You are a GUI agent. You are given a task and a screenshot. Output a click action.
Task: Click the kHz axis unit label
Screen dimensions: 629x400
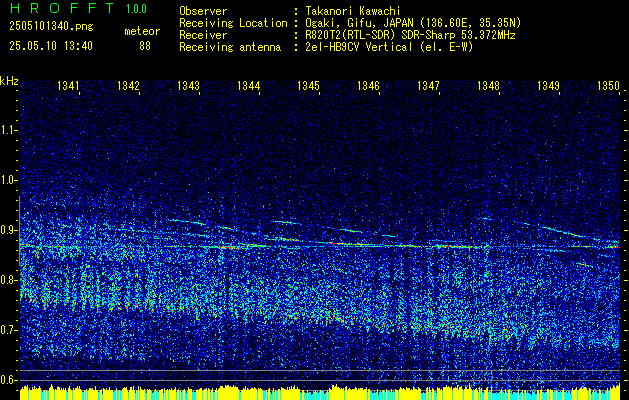coord(9,81)
